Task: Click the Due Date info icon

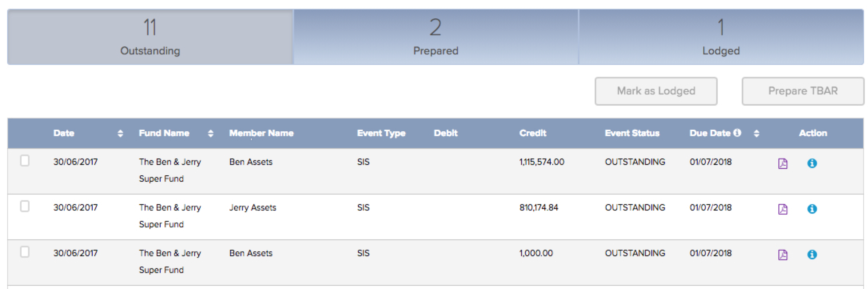Action: (x=737, y=133)
